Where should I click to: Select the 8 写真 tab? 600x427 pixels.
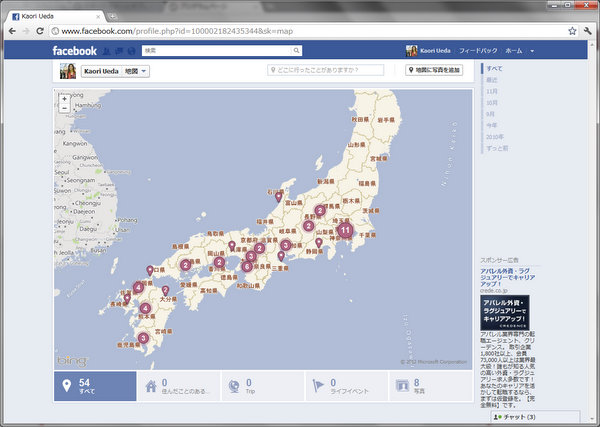click(431, 386)
